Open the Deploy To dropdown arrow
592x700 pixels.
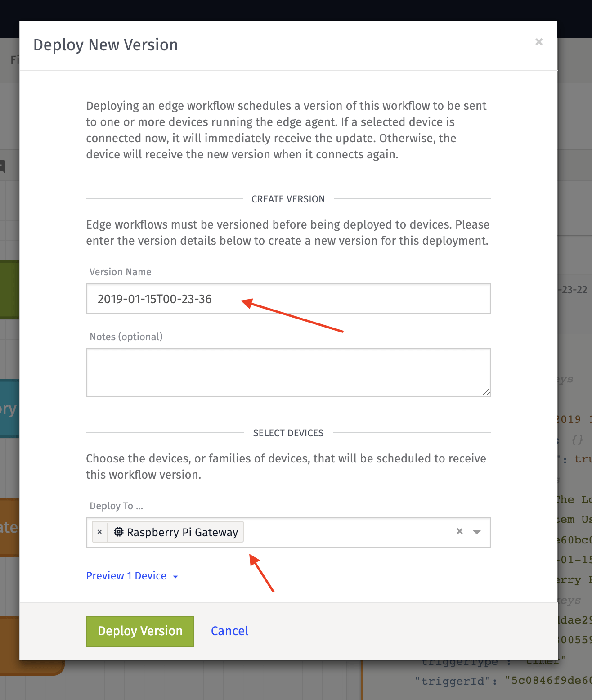point(477,532)
